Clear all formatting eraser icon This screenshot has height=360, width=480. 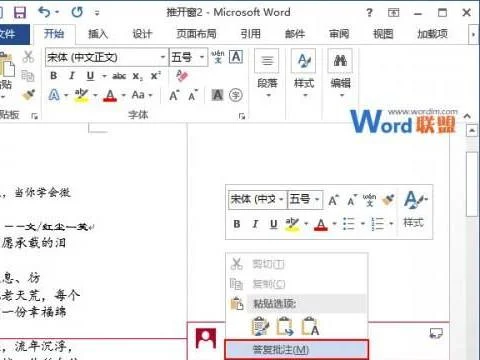(182, 76)
